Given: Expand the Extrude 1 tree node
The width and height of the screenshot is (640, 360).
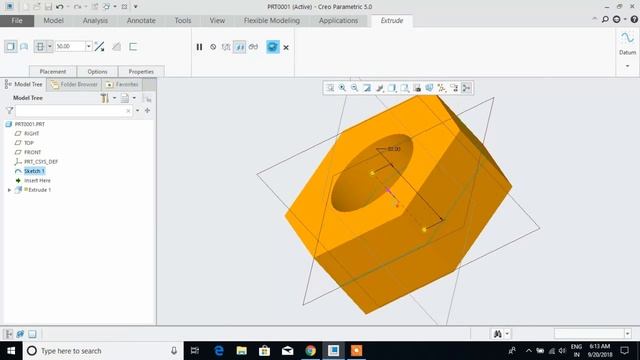Looking at the screenshot, I should coord(9,190).
